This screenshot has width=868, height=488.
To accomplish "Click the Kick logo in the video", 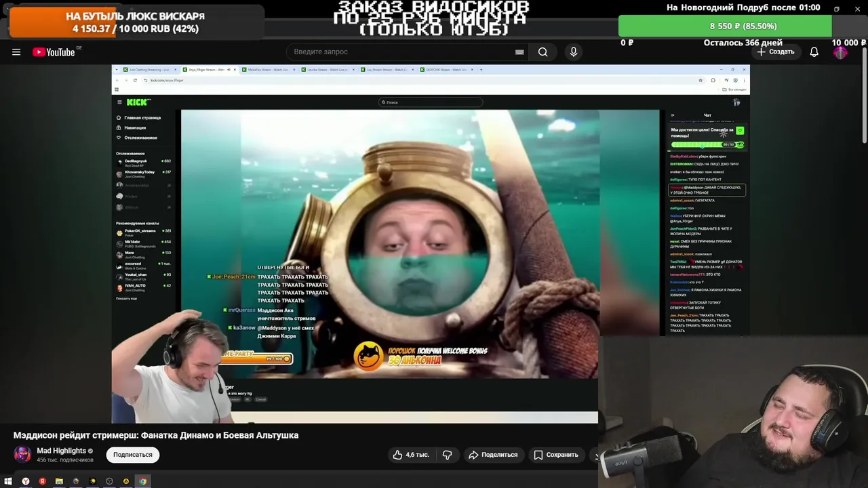I will [138, 102].
